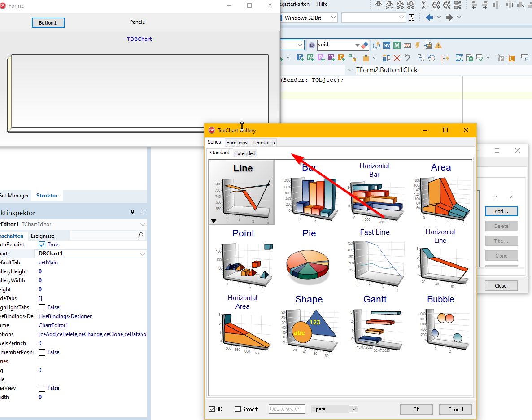Toggle the TreeView False checkbox
Viewport: 532px width, 420px height.
42,388
